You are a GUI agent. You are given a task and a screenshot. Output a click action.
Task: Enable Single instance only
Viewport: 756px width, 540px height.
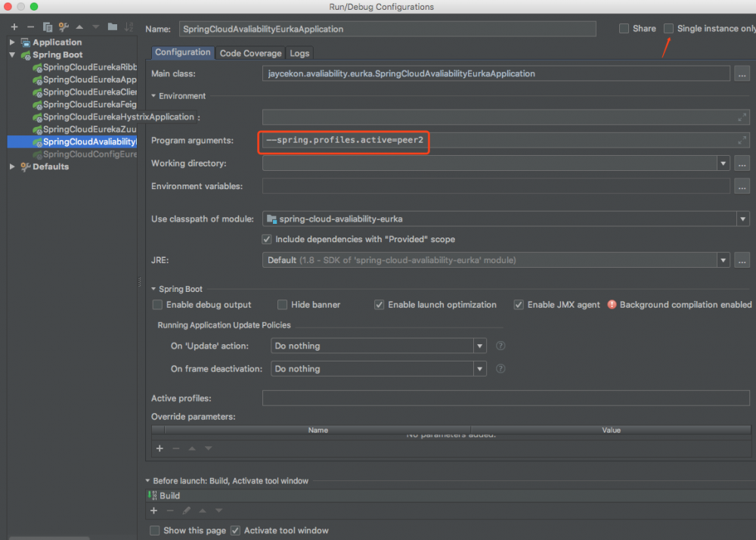click(669, 29)
